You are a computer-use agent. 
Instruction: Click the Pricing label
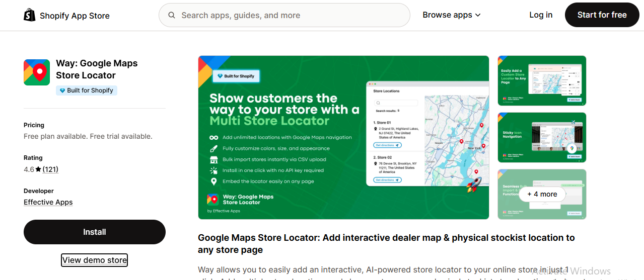pyautogui.click(x=34, y=125)
